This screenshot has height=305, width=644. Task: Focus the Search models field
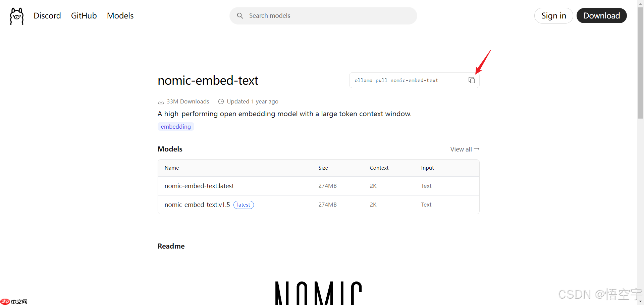point(329,16)
